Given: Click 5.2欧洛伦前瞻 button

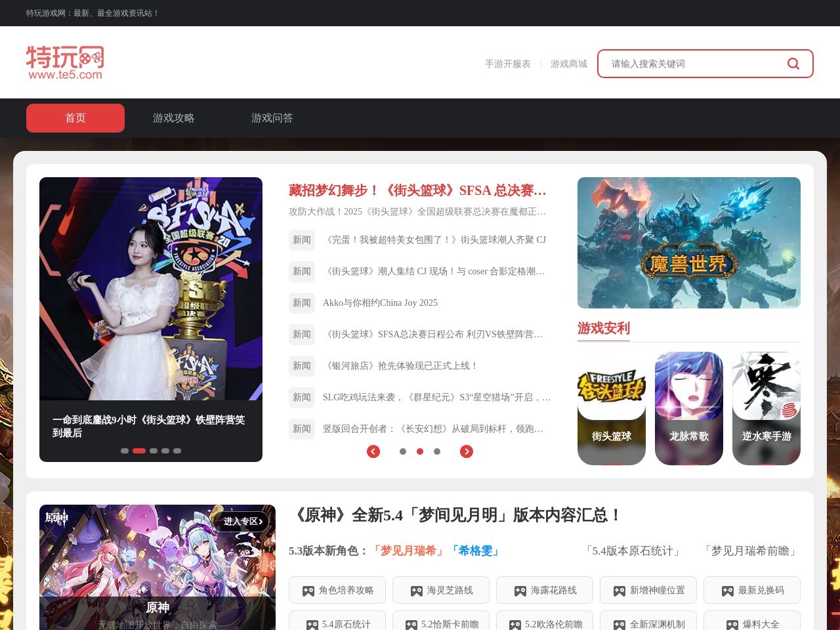Looking at the screenshot, I should 545,621.
